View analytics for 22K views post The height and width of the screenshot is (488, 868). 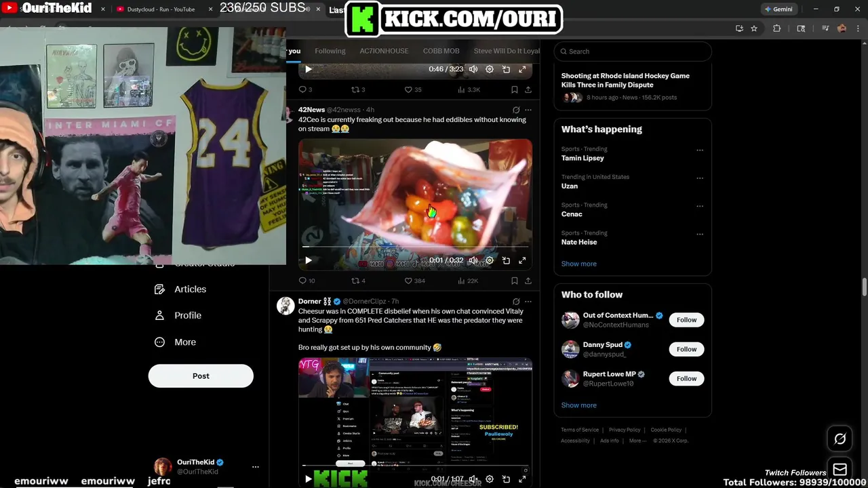(468, 281)
